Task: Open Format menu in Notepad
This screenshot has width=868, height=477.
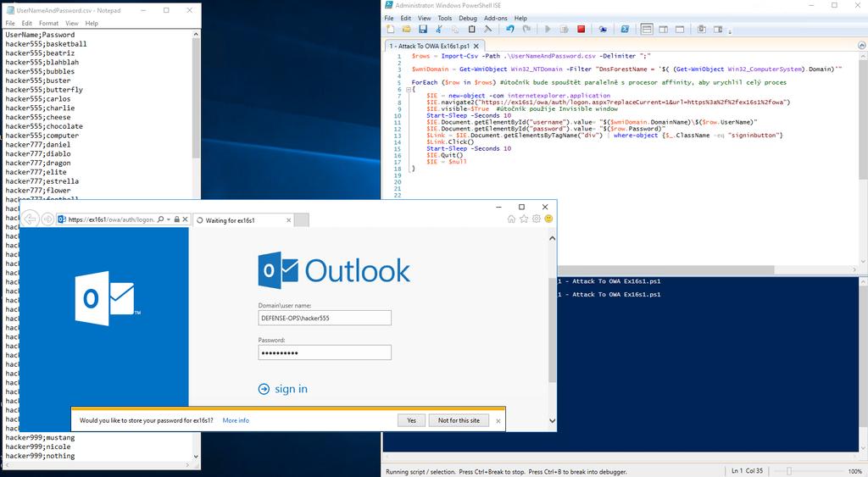Action: pyautogui.click(x=48, y=23)
